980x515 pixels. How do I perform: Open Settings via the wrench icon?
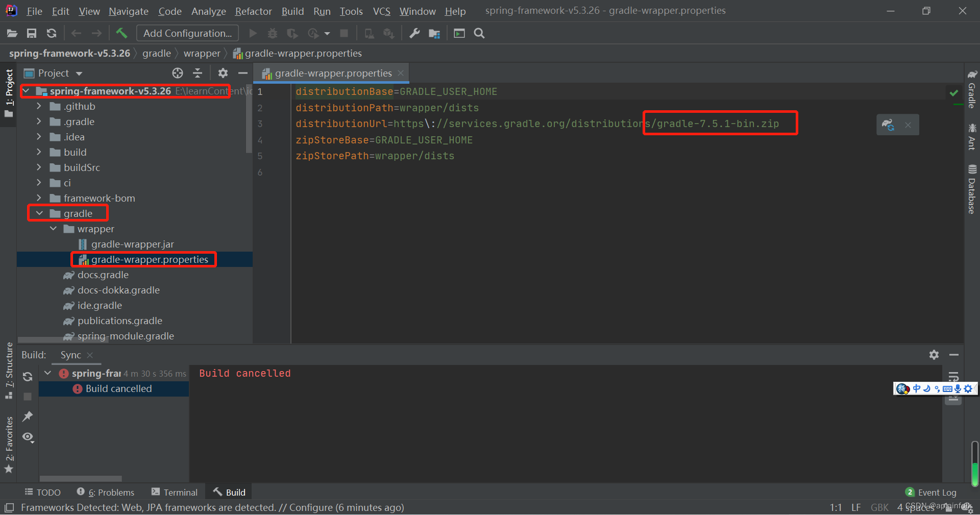pos(414,34)
